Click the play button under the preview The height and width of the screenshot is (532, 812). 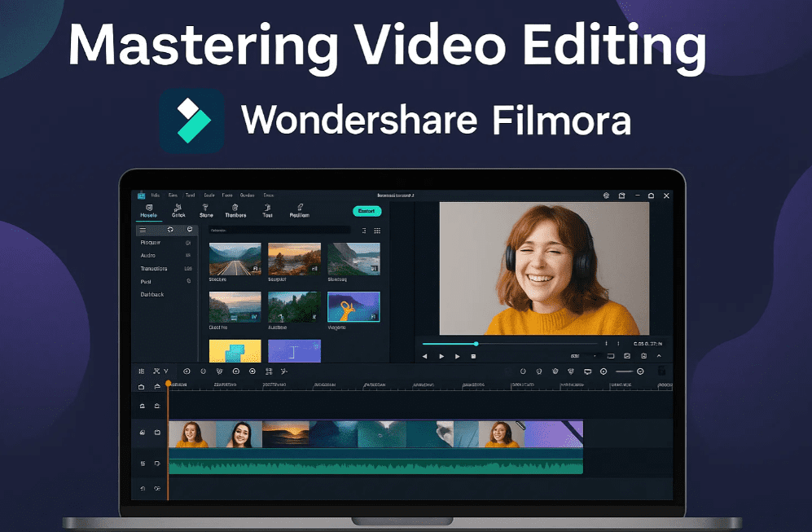[x=441, y=356]
